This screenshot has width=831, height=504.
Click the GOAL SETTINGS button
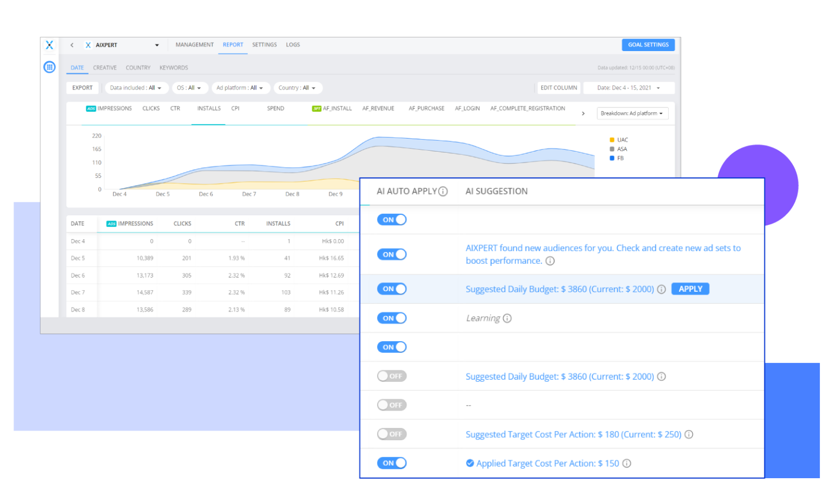pyautogui.click(x=648, y=45)
